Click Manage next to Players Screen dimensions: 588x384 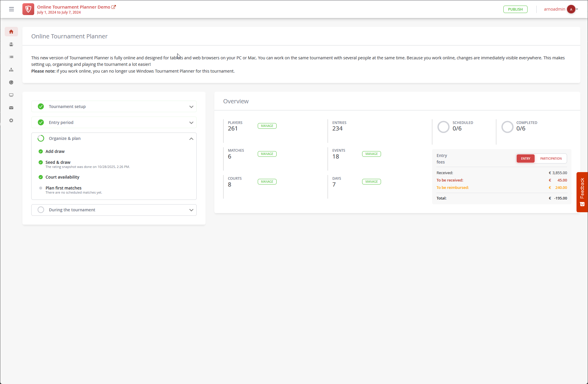[x=267, y=126]
